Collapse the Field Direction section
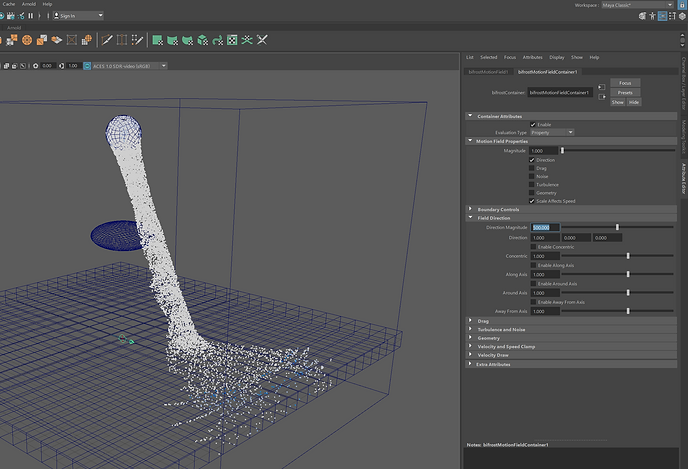 pyautogui.click(x=470, y=218)
